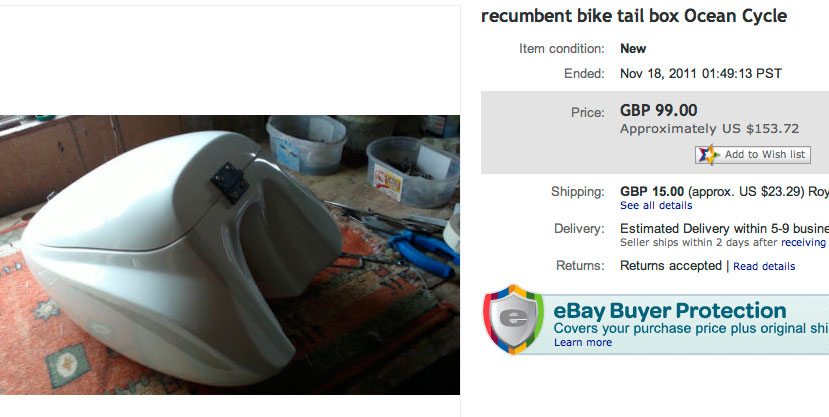The image size is (829, 417).
Task: Follow the 'receiving' link in delivery info
Action: 804,243
